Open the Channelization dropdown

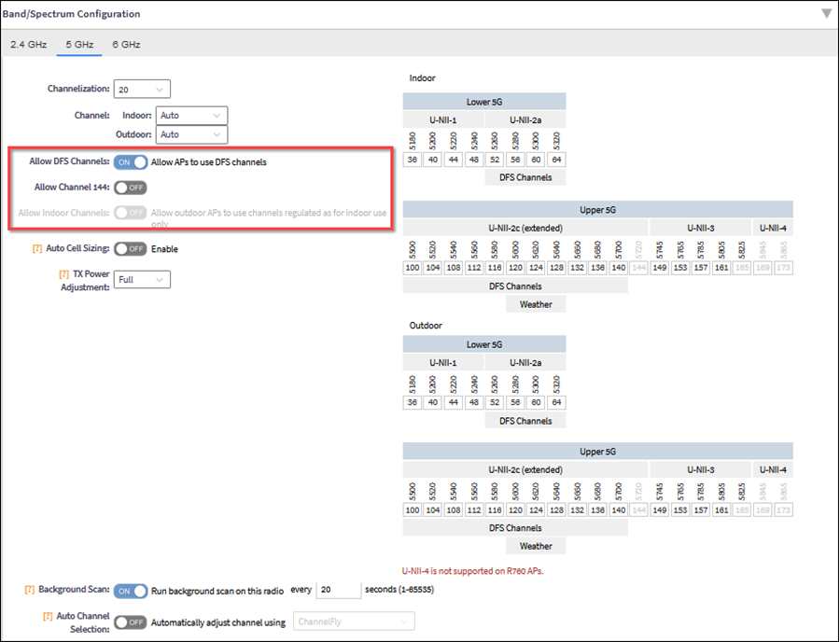click(142, 90)
